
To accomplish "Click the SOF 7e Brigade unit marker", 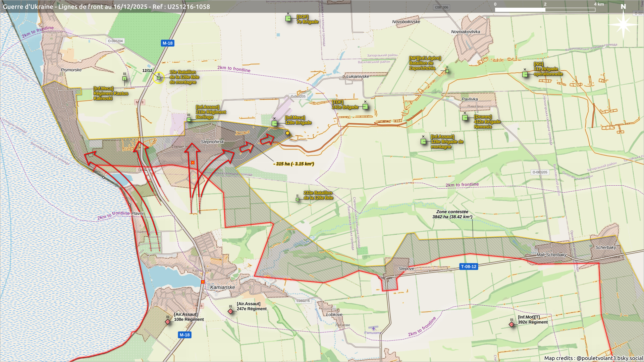I will pyautogui.click(x=288, y=18).
